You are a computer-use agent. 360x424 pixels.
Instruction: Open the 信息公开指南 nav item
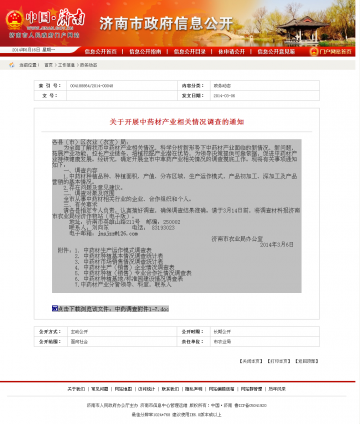tap(145, 51)
